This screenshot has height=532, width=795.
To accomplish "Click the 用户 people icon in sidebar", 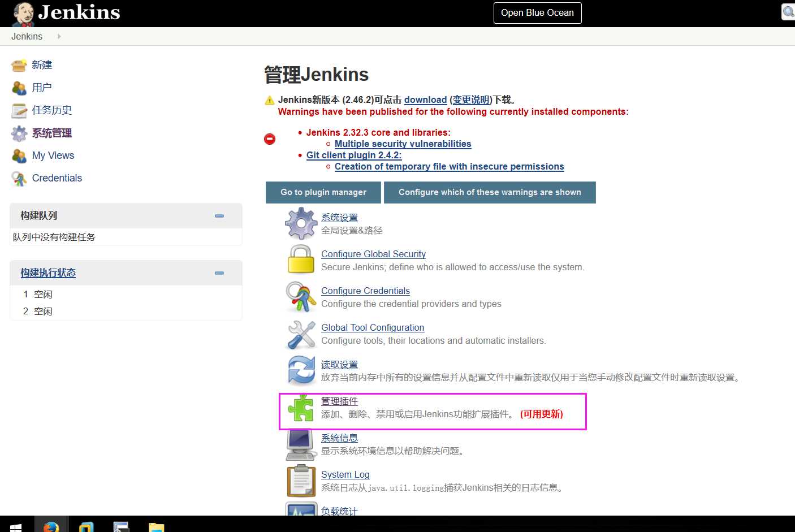I will click(19, 88).
